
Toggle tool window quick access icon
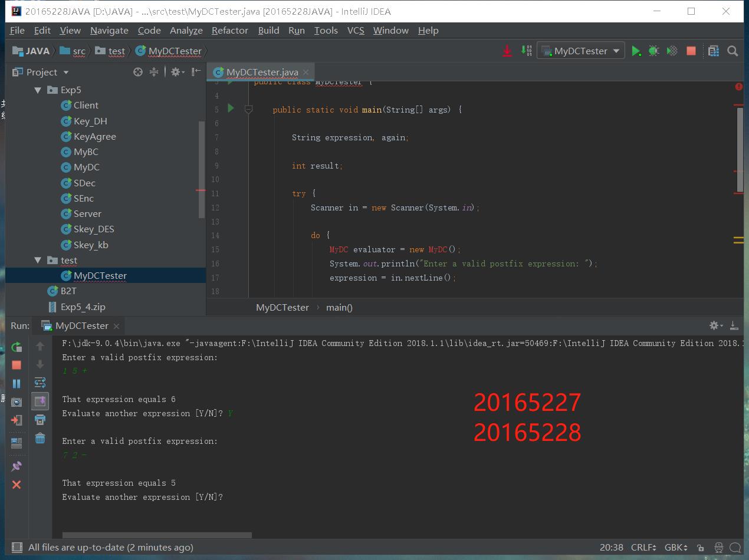point(17,548)
